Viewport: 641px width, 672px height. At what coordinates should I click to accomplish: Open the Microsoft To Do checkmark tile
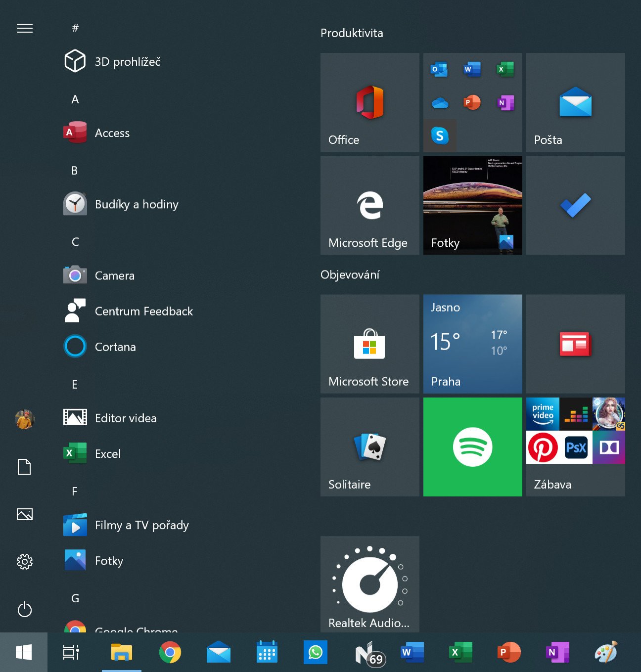[575, 205]
